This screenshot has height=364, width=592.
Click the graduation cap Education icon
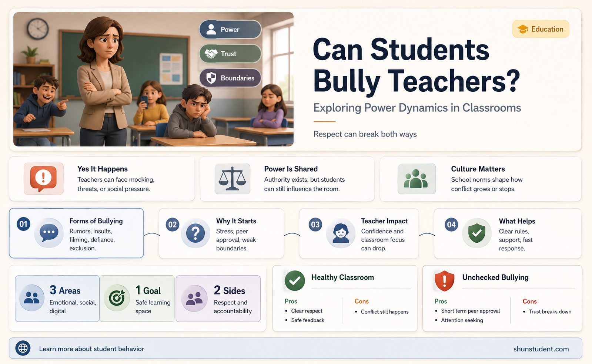pyautogui.click(x=523, y=29)
